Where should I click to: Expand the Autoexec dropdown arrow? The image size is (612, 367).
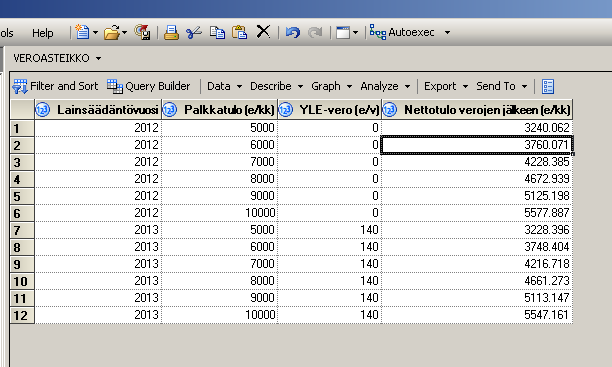coord(448,33)
